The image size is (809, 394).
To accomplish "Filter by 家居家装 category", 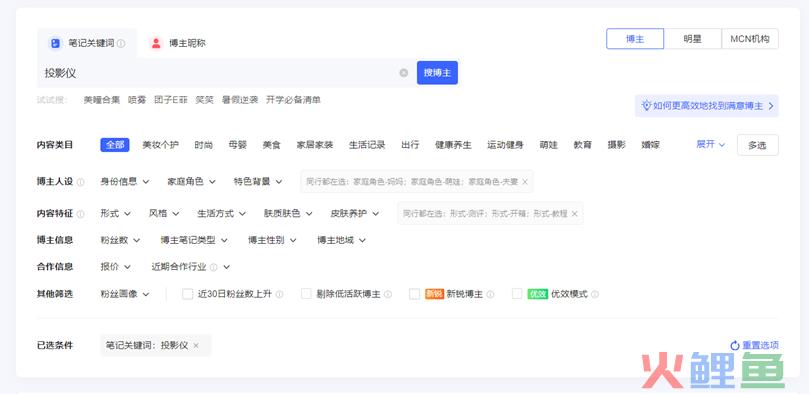I will point(315,145).
